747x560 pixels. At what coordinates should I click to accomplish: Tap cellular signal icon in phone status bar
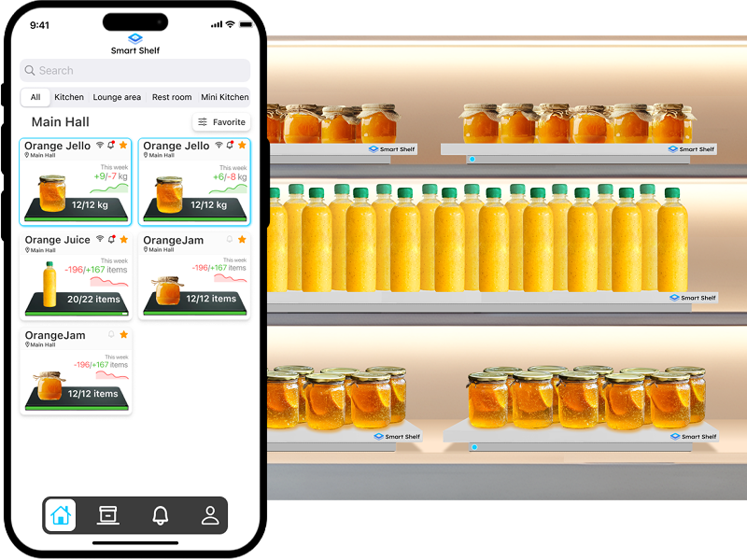coord(217,24)
